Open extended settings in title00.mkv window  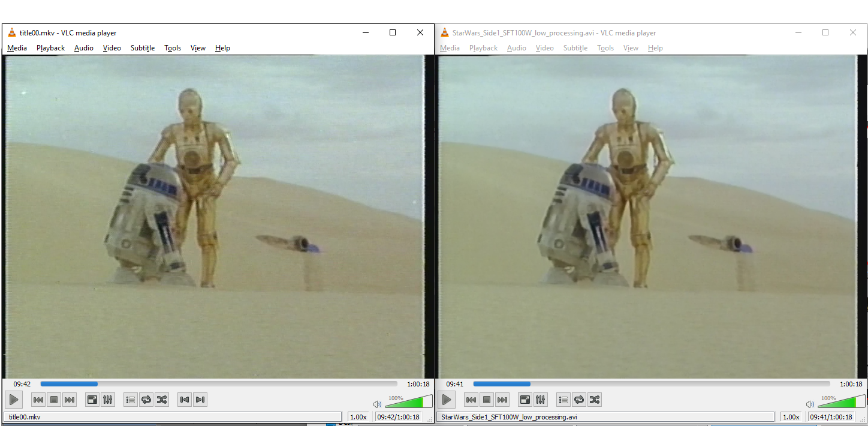point(108,400)
